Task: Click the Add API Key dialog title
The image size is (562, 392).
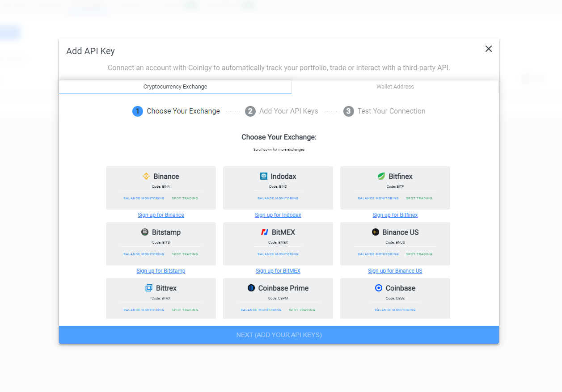Action: (x=90, y=51)
